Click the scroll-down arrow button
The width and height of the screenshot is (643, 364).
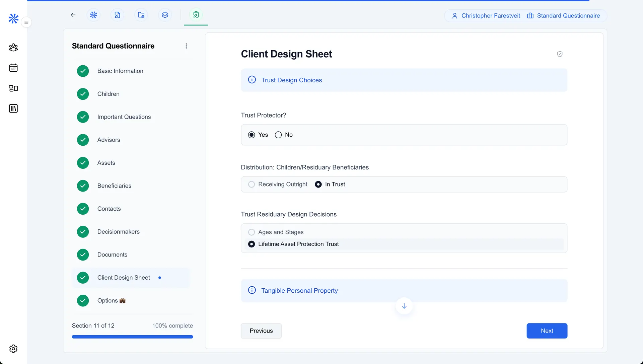click(x=404, y=306)
